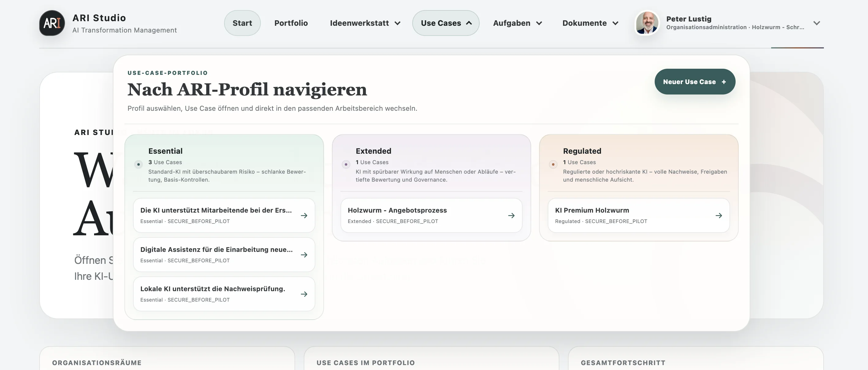Screen dimensions: 868x370
Task: Click the USE CASES IM PORTFOLIO card header
Action: coord(366,363)
